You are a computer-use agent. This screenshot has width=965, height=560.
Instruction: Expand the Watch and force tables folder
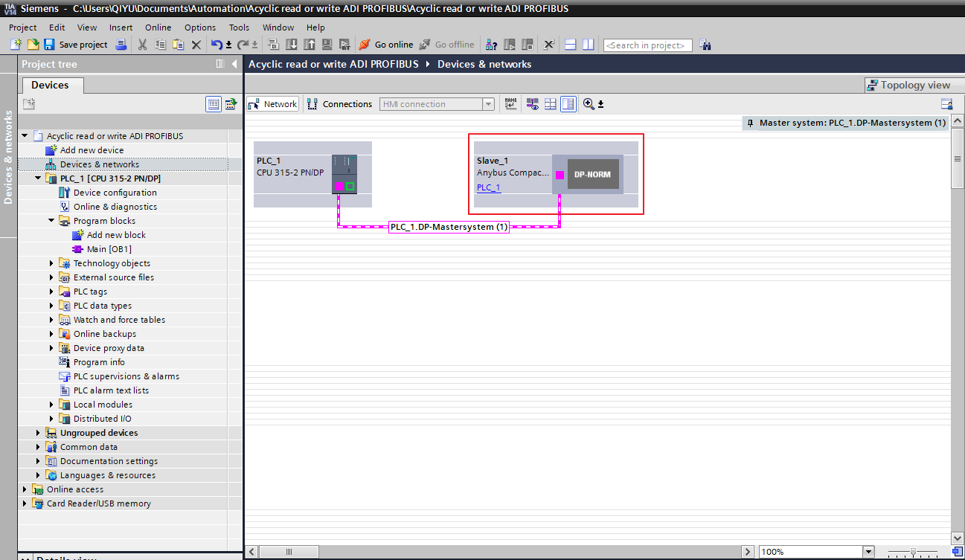pos(52,320)
